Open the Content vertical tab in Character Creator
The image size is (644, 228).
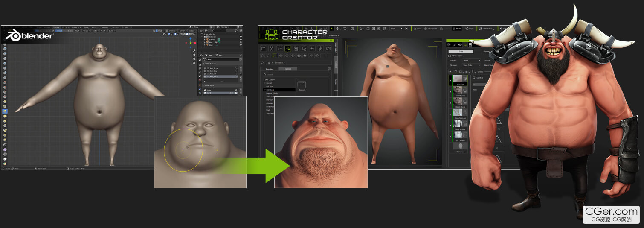click(336, 64)
